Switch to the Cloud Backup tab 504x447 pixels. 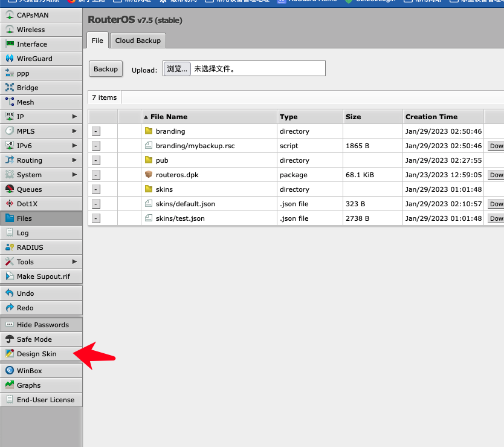pyautogui.click(x=138, y=41)
